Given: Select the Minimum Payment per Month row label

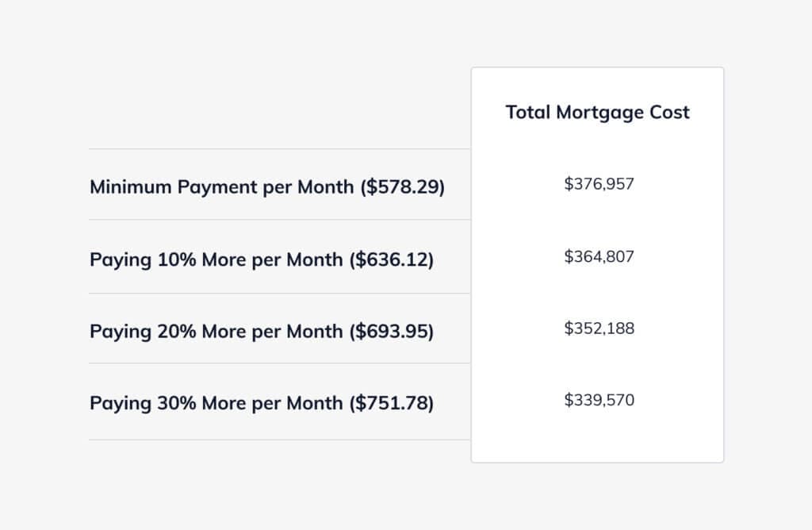Looking at the screenshot, I should [266, 187].
